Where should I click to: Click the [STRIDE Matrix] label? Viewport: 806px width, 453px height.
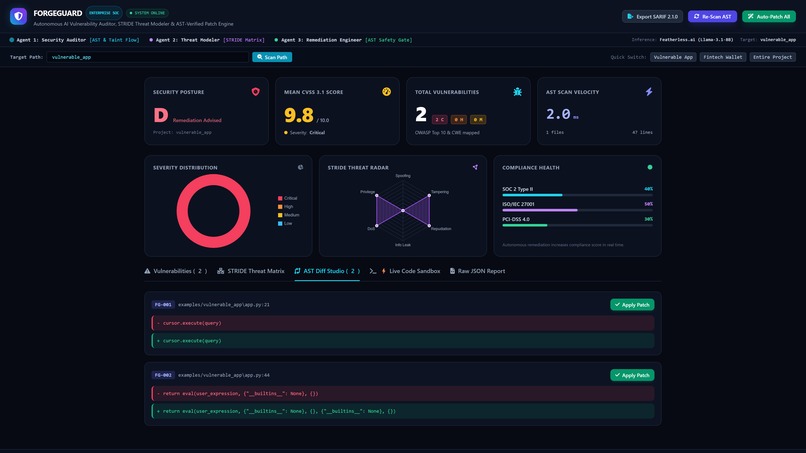tap(244, 40)
